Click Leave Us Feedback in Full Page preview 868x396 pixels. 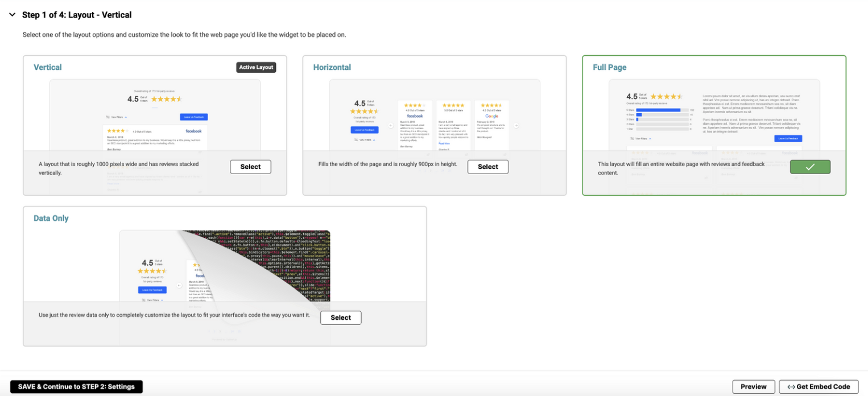788,138
